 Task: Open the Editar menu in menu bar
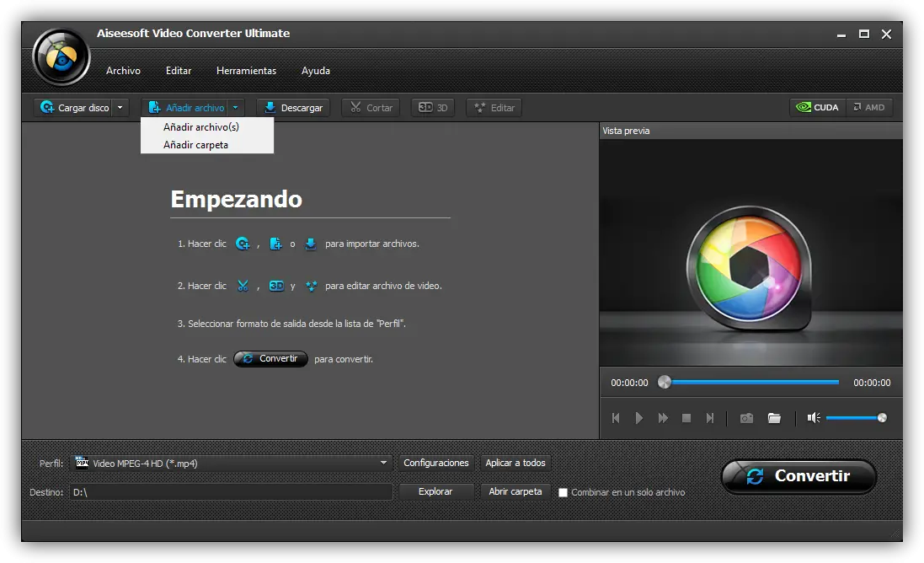tap(179, 71)
